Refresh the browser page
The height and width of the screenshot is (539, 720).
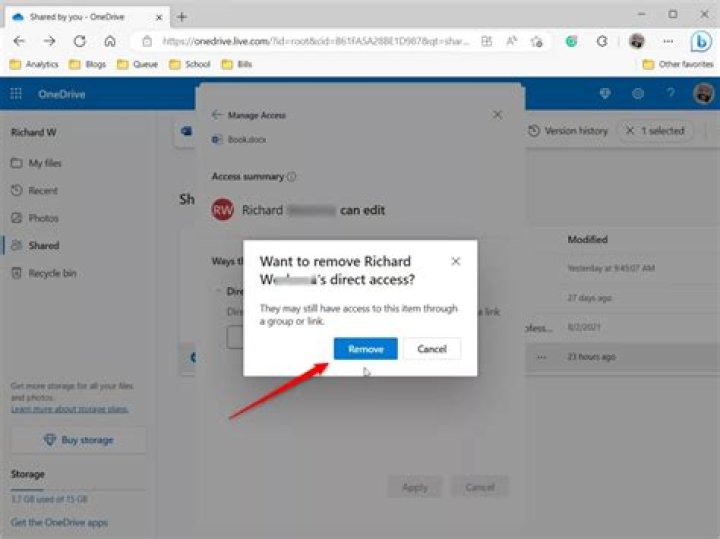click(80, 41)
